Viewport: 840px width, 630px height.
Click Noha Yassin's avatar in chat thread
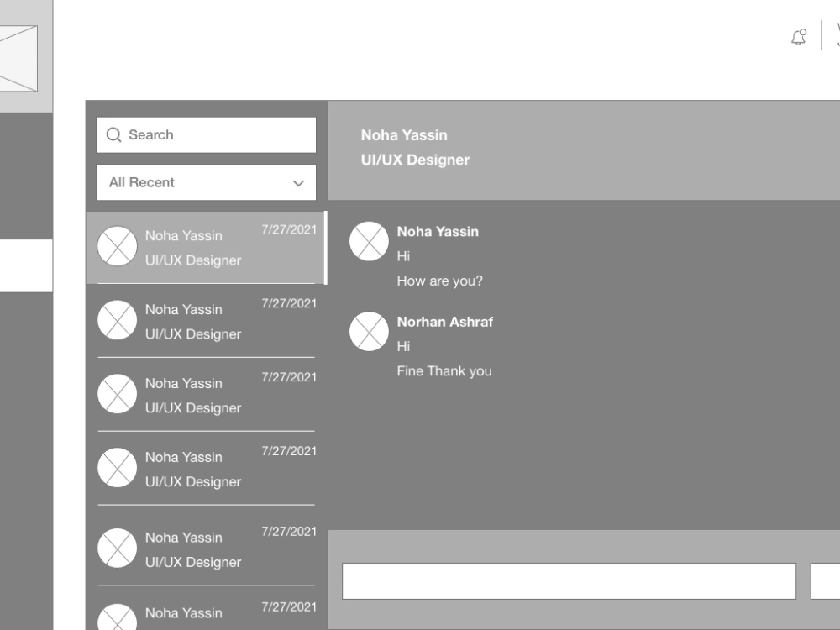[369, 242]
